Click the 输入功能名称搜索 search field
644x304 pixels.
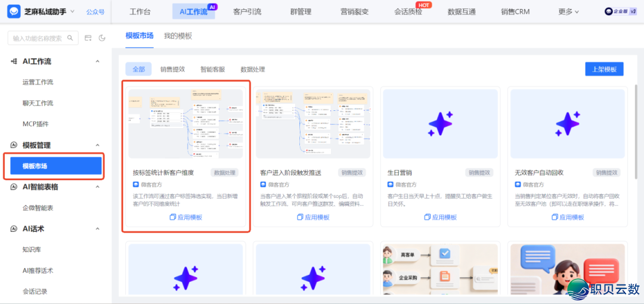click(37, 38)
